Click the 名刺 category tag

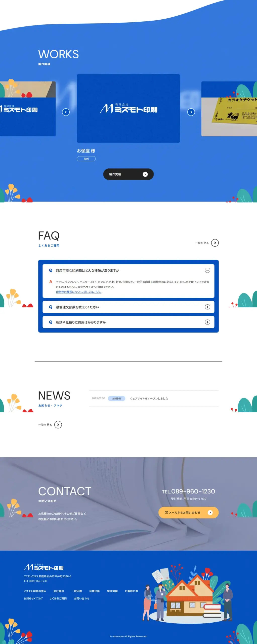[x=86, y=159]
